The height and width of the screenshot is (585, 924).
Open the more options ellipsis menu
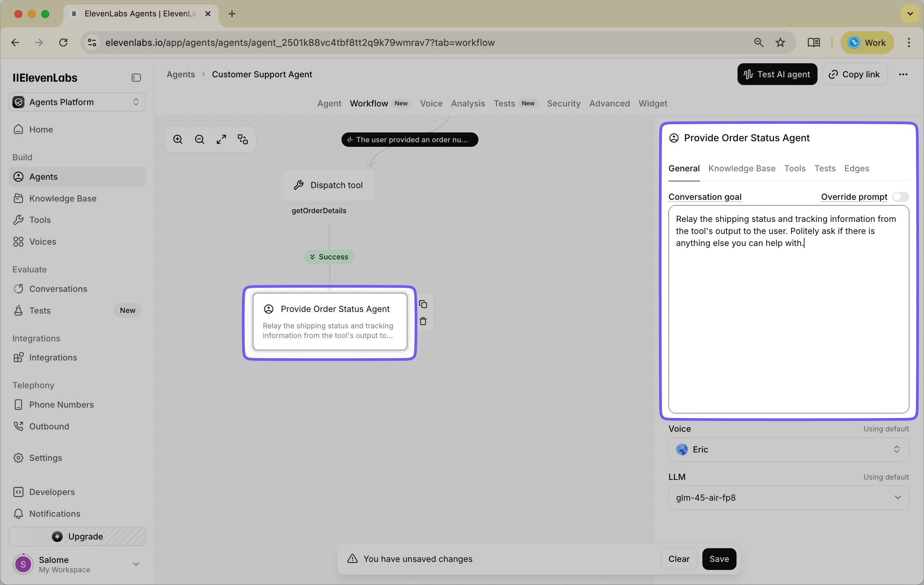click(x=904, y=74)
